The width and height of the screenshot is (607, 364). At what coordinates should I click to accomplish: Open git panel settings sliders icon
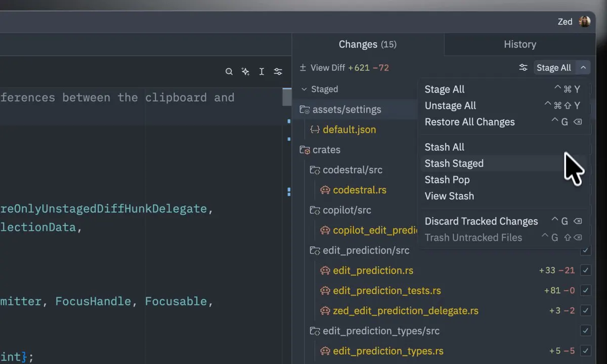524,68
